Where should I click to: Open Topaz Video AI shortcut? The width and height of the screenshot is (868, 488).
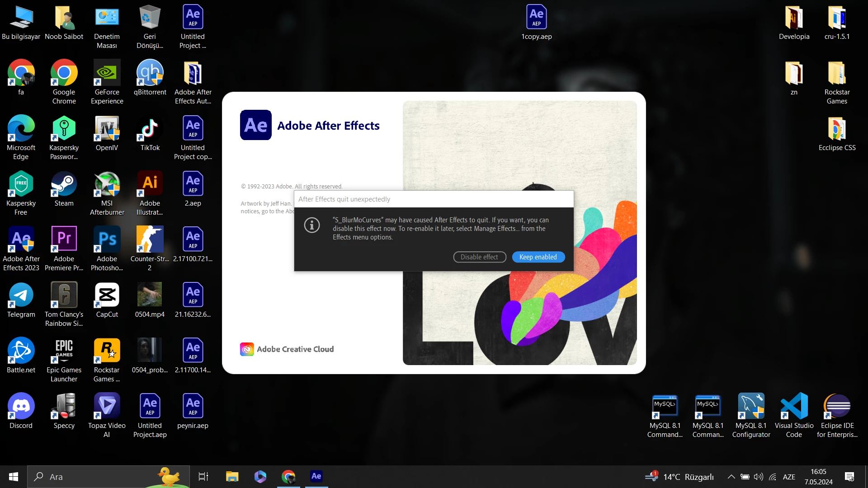click(107, 407)
